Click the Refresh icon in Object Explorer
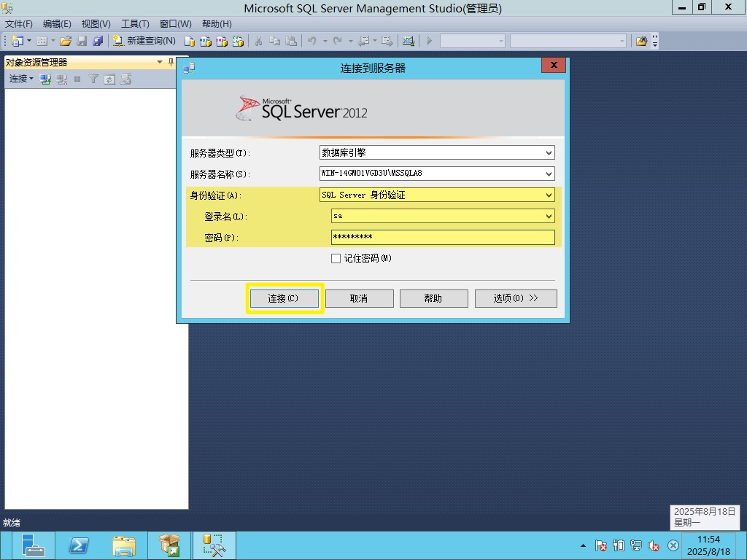The width and height of the screenshot is (747, 560). tap(109, 79)
